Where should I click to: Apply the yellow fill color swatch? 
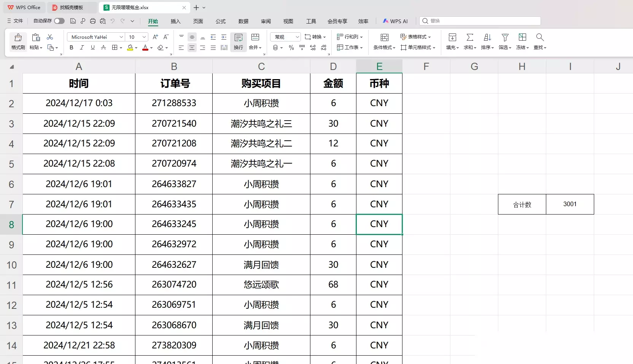coord(130,48)
